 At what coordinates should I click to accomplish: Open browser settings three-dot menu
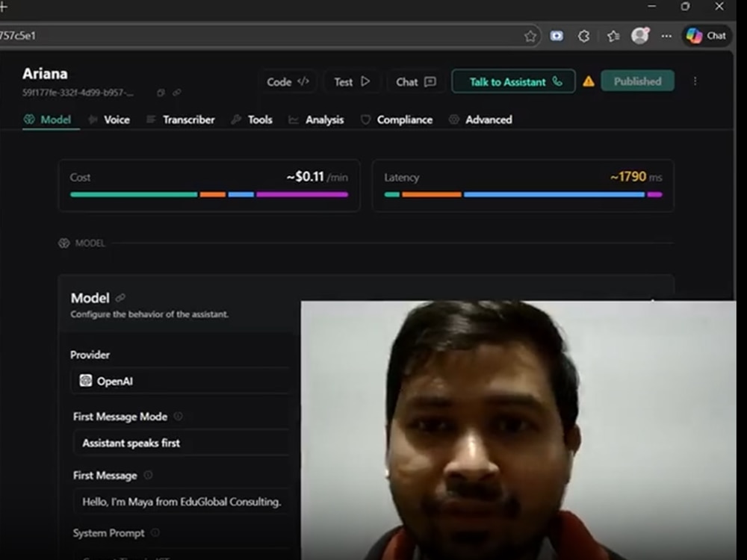[666, 36]
